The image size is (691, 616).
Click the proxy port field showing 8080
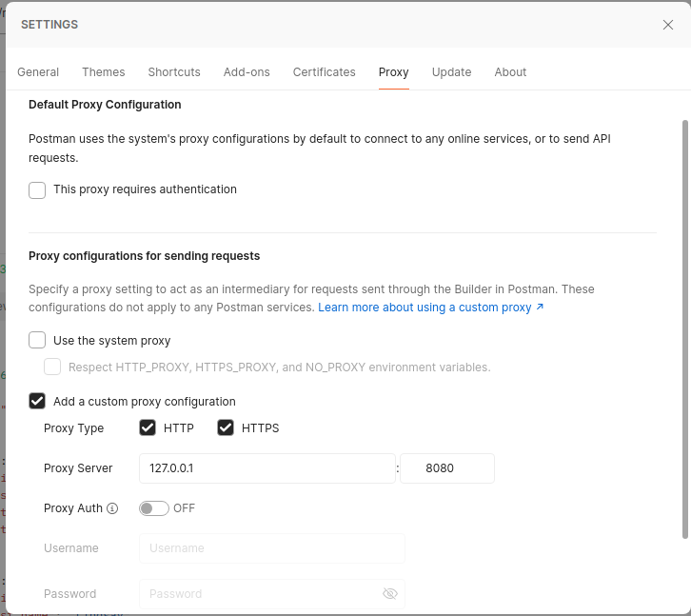click(446, 468)
